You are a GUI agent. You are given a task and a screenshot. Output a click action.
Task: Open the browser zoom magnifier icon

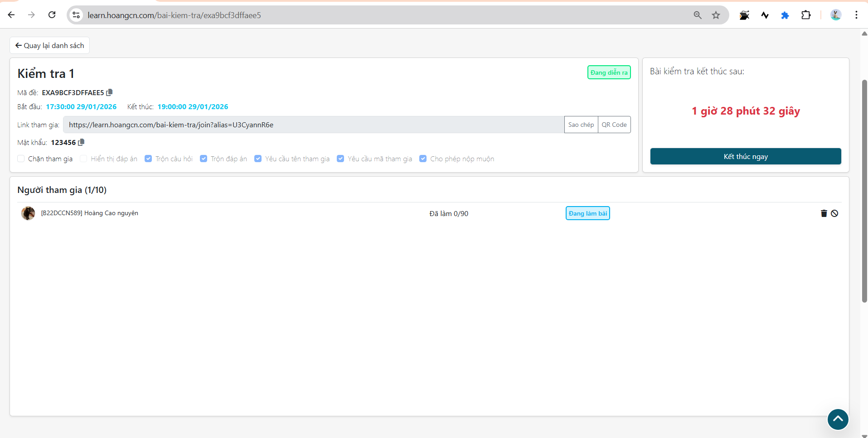pos(698,15)
